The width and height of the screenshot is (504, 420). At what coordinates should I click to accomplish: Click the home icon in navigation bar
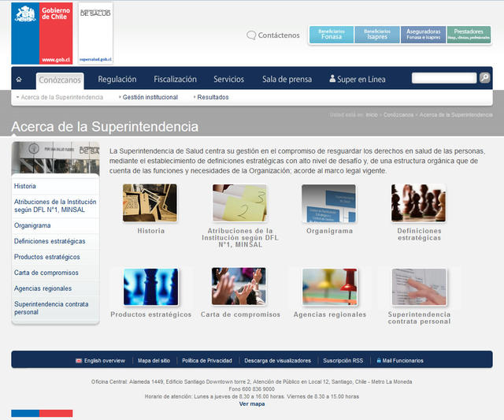(19, 79)
